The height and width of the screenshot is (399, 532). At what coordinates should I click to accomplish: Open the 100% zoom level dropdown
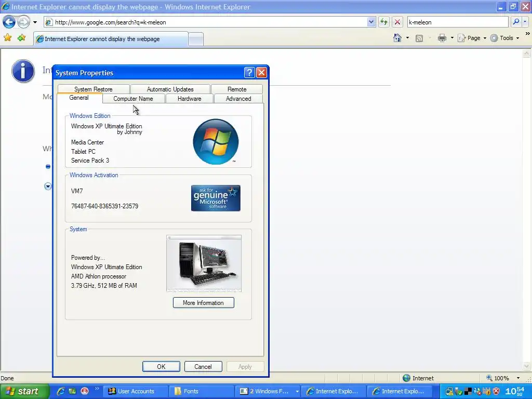(518, 378)
